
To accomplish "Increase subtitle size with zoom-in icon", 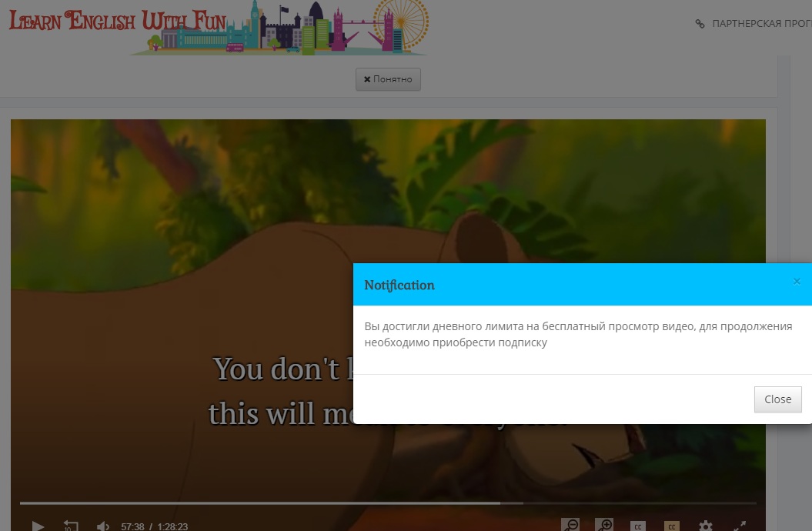I will (604, 526).
